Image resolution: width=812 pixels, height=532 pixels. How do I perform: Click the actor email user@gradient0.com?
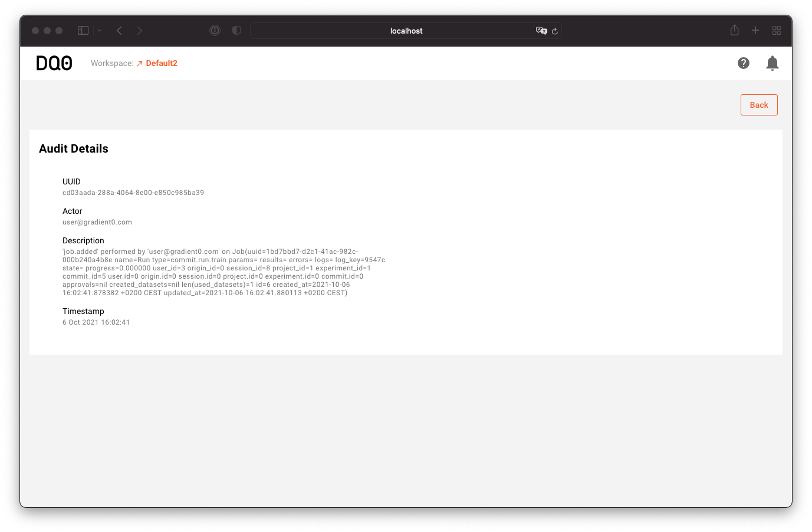(x=97, y=222)
